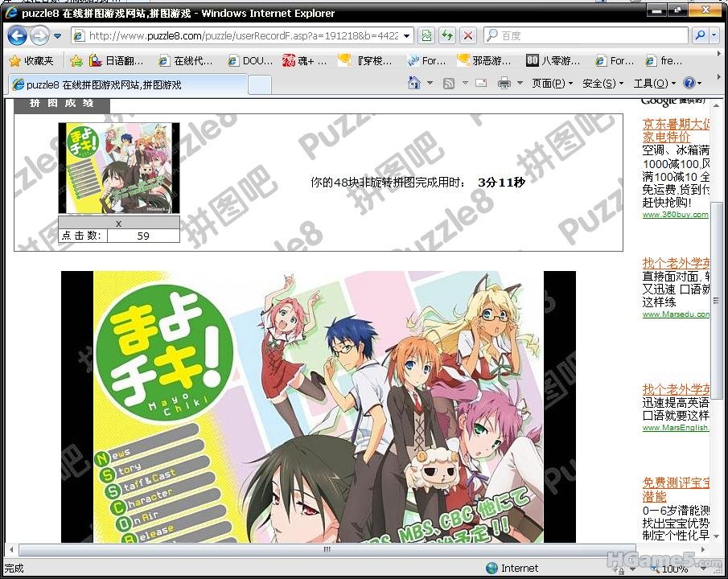Click in the 百度 search box
Viewport: 728px width, 579px height.
click(x=586, y=35)
